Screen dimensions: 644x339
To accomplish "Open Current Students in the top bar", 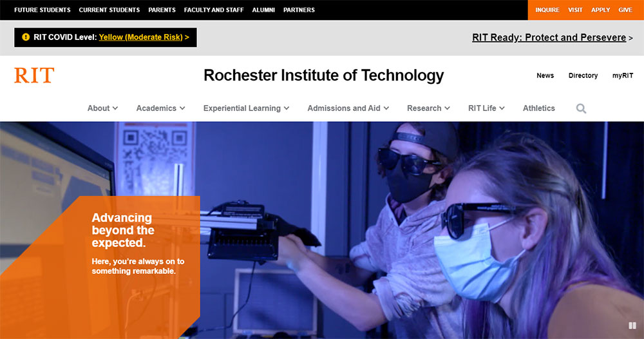I will (x=109, y=10).
